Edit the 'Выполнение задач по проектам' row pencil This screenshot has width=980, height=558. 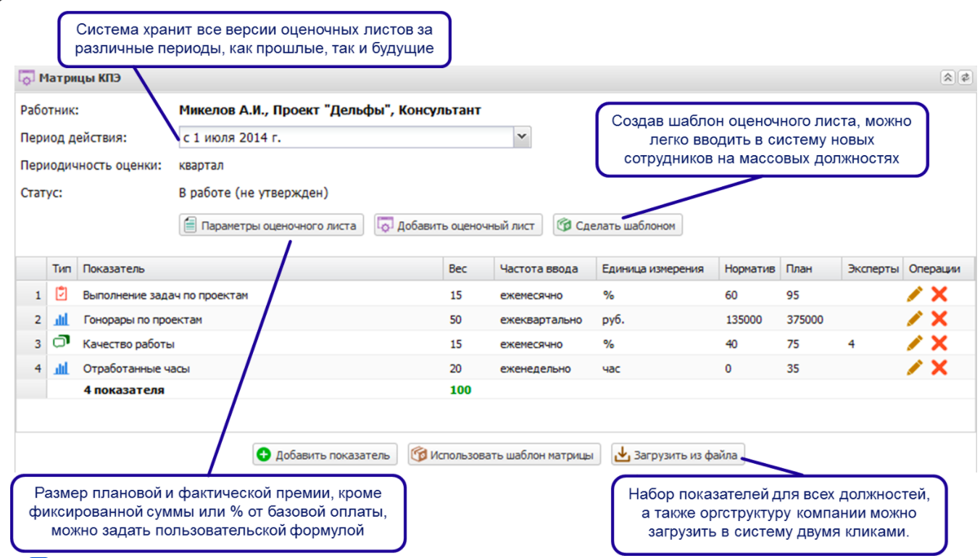[x=915, y=294]
